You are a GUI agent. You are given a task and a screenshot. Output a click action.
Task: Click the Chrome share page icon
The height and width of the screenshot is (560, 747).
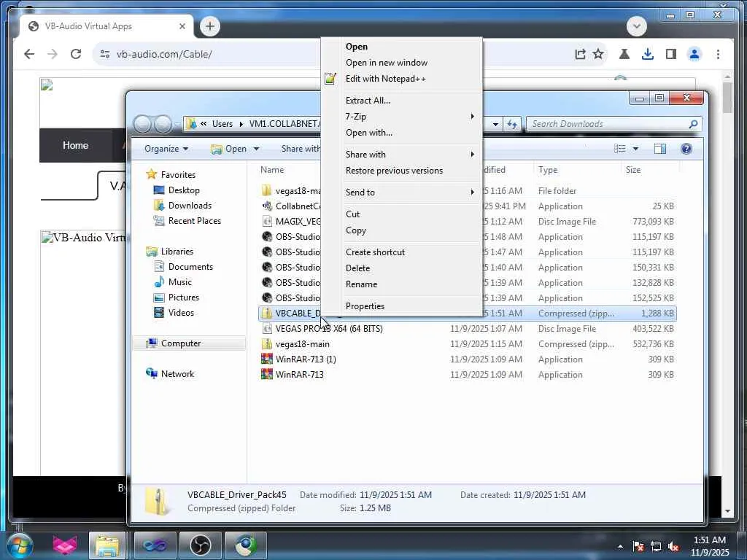(580, 54)
